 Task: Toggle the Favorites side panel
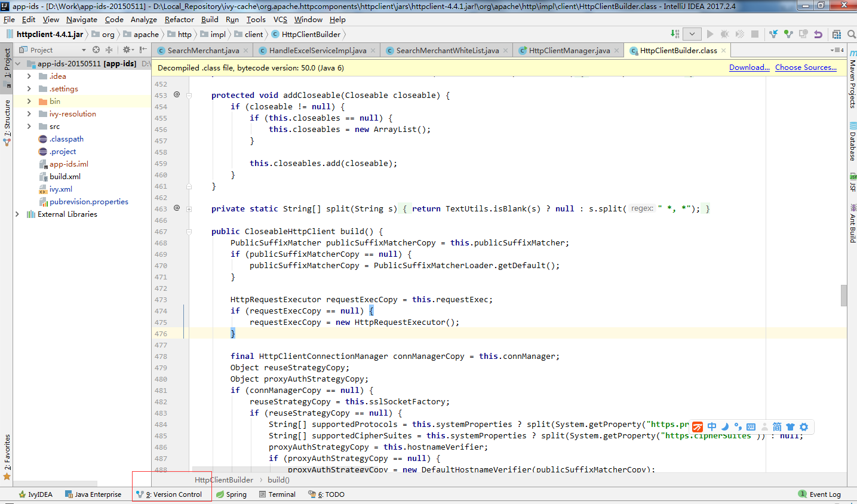[7, 457]
